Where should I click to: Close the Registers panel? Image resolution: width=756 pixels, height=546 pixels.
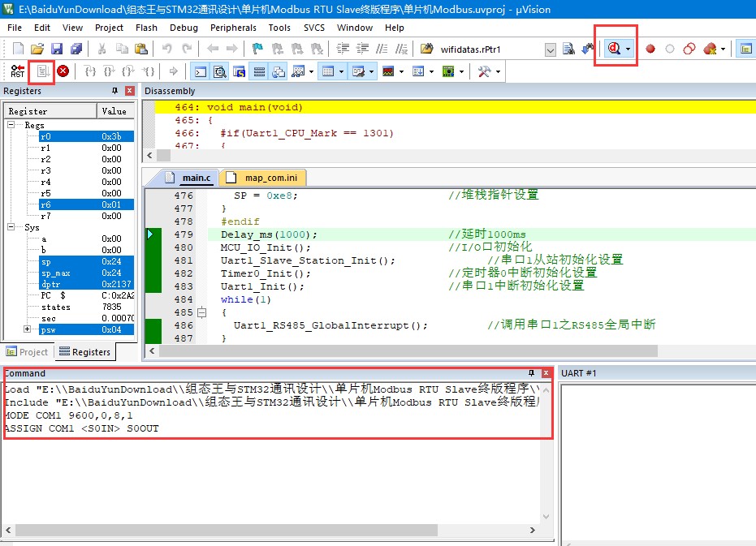click(x=130, y=91)
